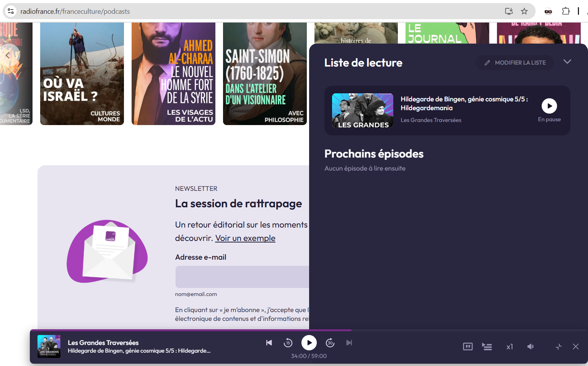Click the Modifier la liste button

pos(515,63)
